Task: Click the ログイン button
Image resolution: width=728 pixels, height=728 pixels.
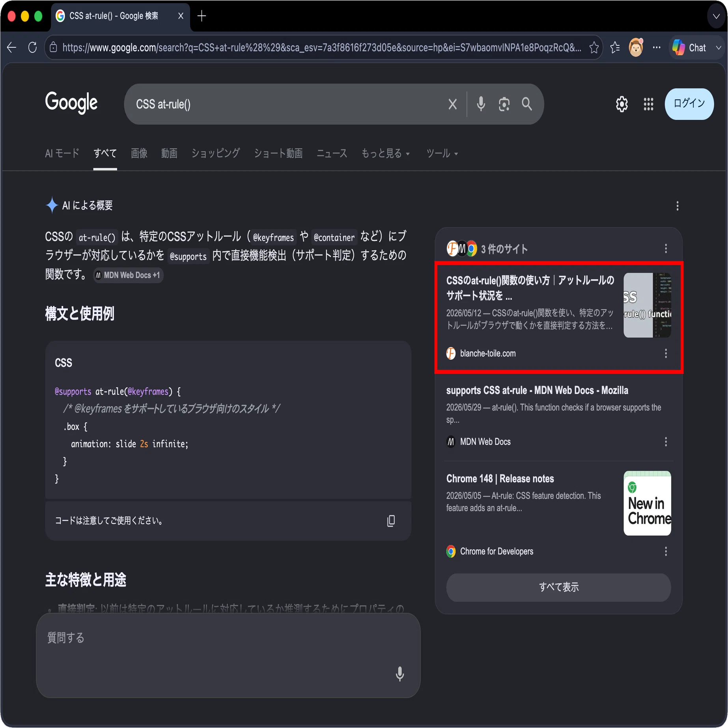Action: [689, 104]
